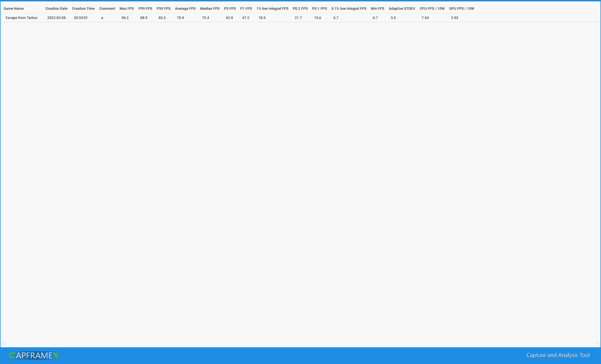Click the 2.93 GPU FPS / 10W value
Image resolution: width=601 pixels, height=364 pixels.
coord(454,18)
